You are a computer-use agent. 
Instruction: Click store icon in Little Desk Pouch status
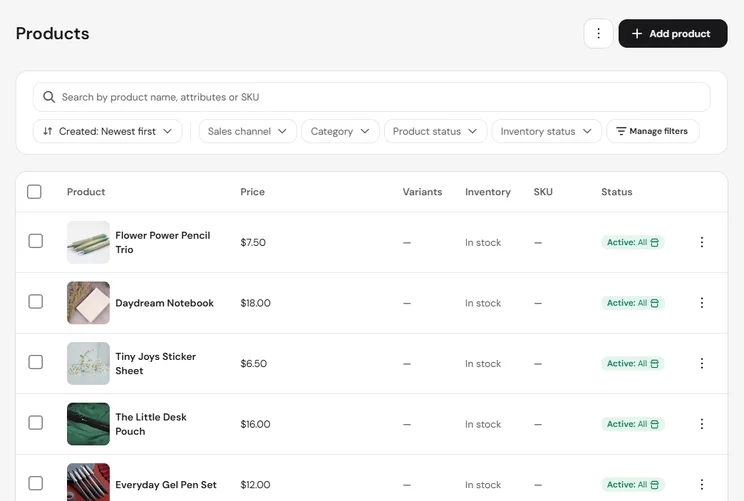654,424
